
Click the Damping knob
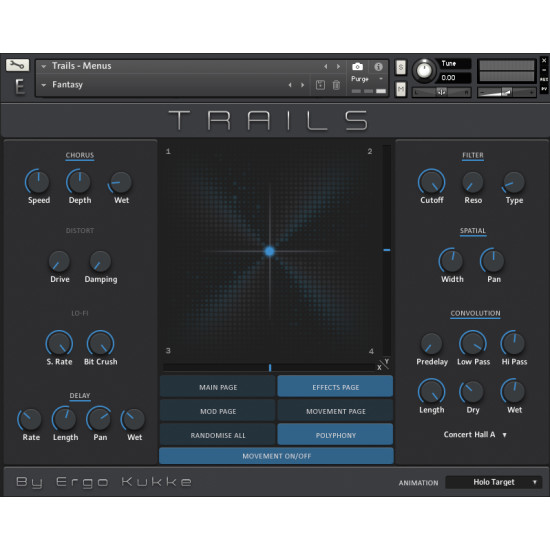click(100, 262)
